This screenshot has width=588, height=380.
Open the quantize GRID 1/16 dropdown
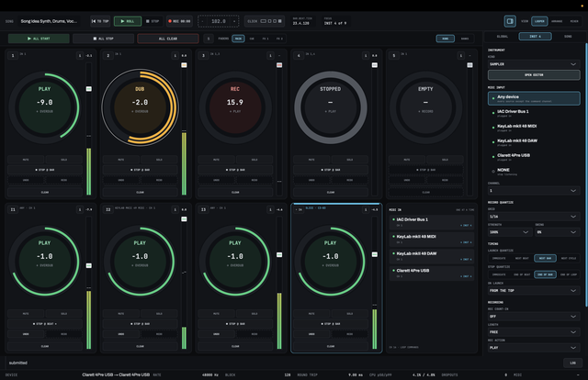(x=533, y=217)
